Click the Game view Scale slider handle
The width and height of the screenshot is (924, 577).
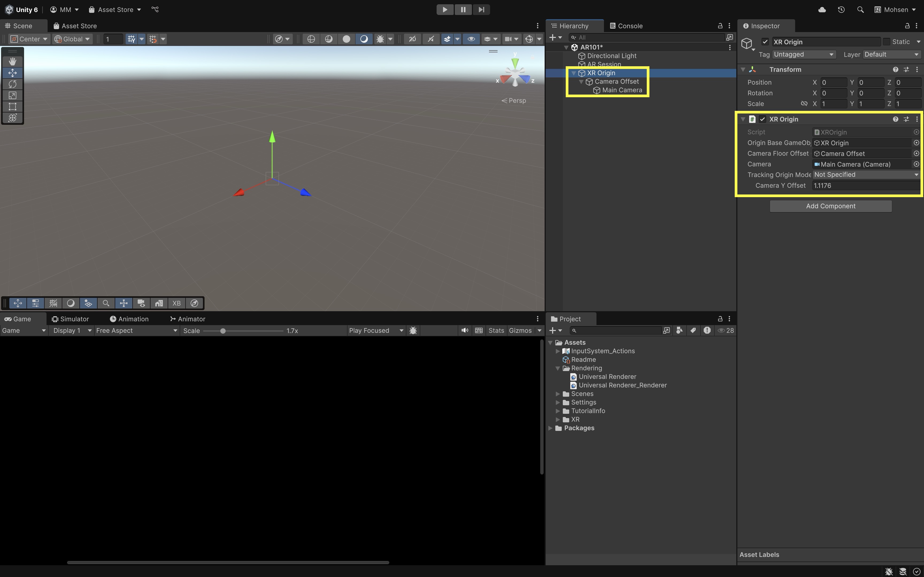point(223,331)
